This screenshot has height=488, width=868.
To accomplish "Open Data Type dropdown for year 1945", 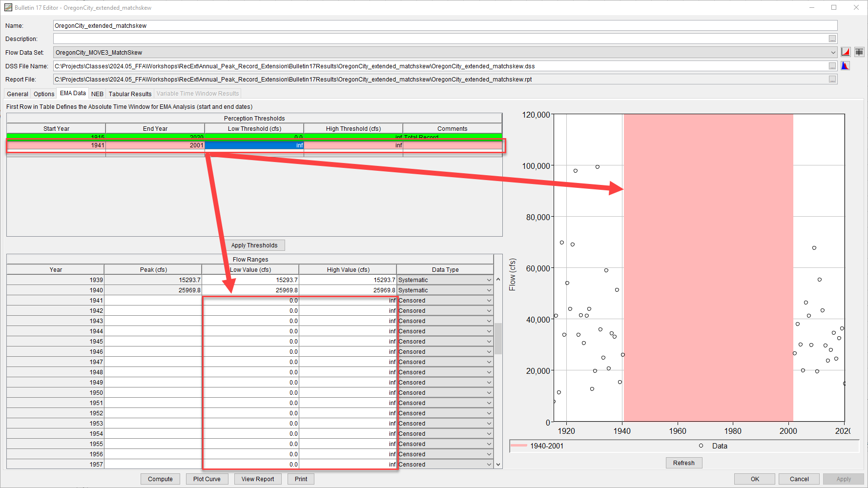I will pyautogui.click(x=489, y=342).
